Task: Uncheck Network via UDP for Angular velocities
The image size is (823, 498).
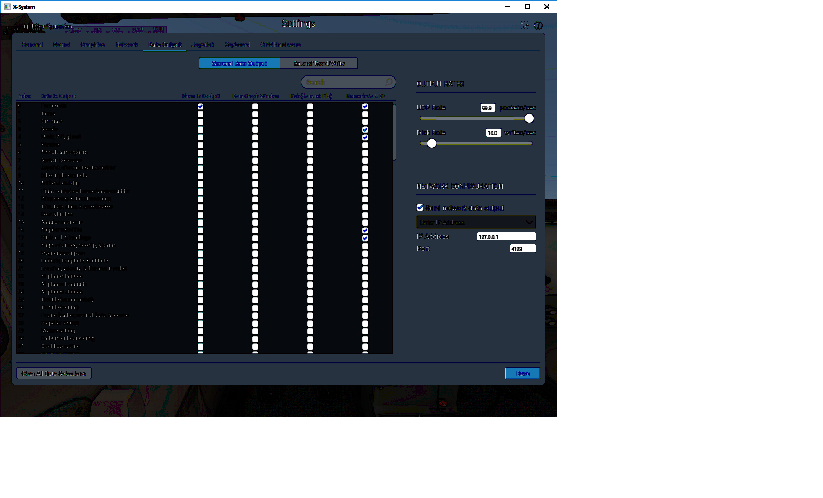Action: [x=365, y=230]
